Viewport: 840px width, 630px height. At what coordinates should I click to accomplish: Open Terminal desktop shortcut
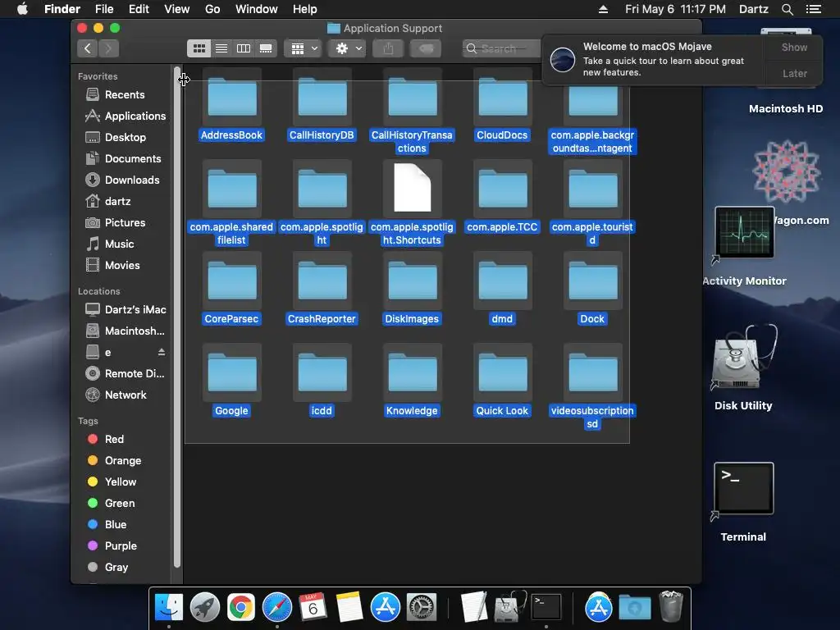click(x=743, y=489)
